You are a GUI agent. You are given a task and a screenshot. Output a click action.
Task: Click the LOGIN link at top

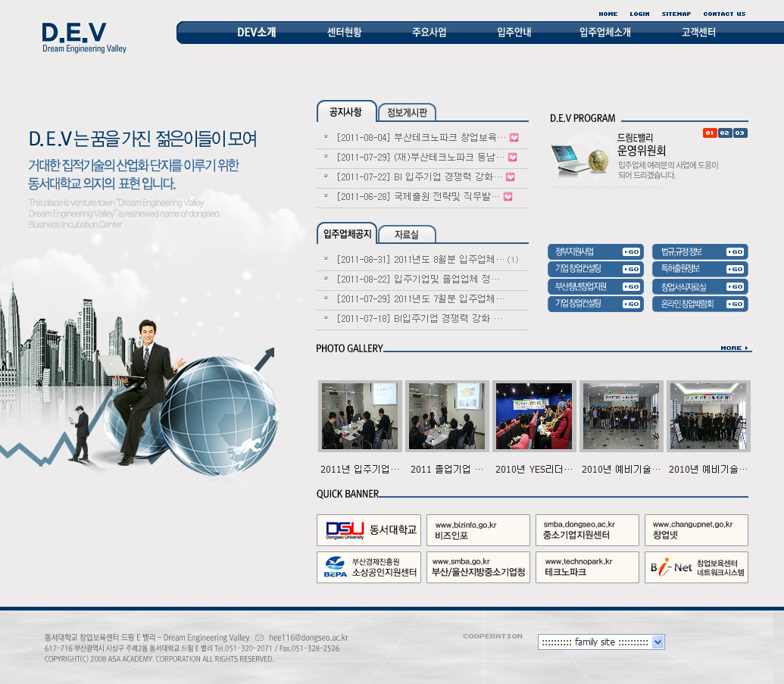pyautogui.click(x=639, y=14)
